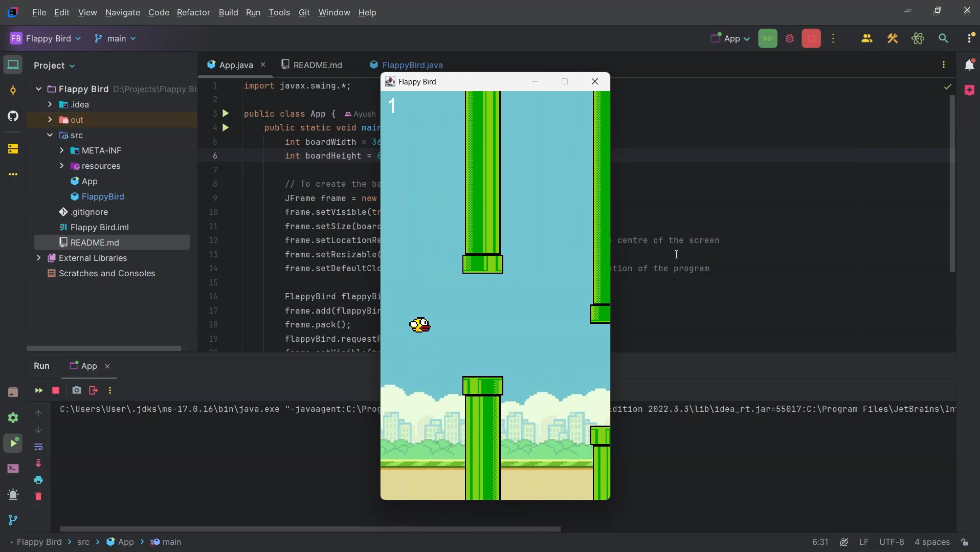Open the Refactor menu
980x552 pixels.
[x=193, y=13]
